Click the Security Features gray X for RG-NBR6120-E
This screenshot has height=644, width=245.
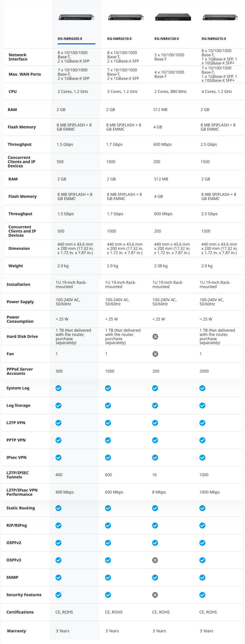tap(155, 595)
